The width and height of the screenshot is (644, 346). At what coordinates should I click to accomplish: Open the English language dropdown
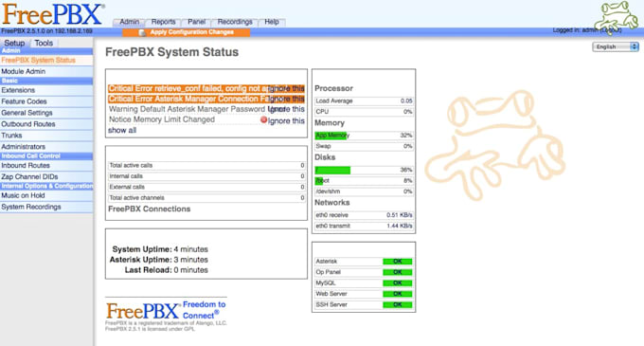[616, 46]
